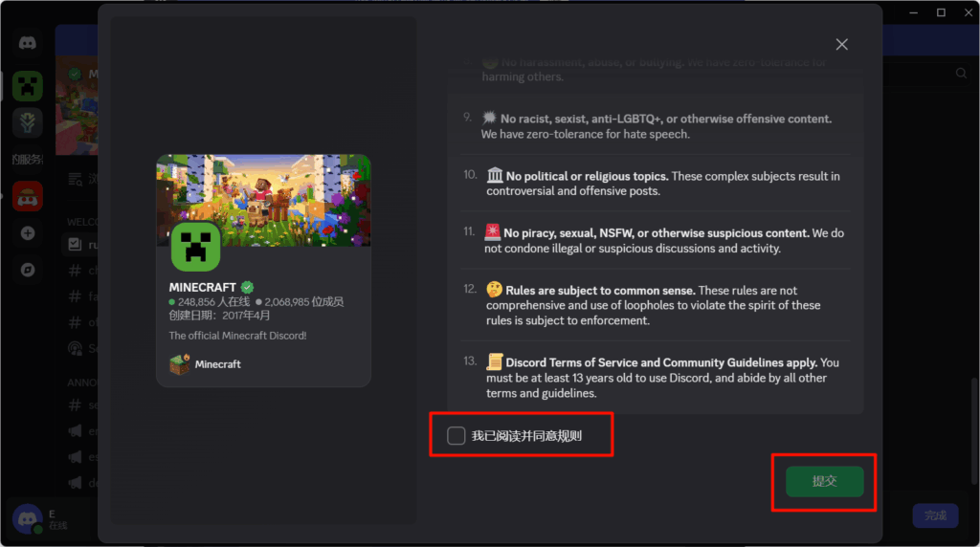Viewport: 980px width, 547px height.
Task: Click the collision emoji in rule 9
Action: coord(489,118)
